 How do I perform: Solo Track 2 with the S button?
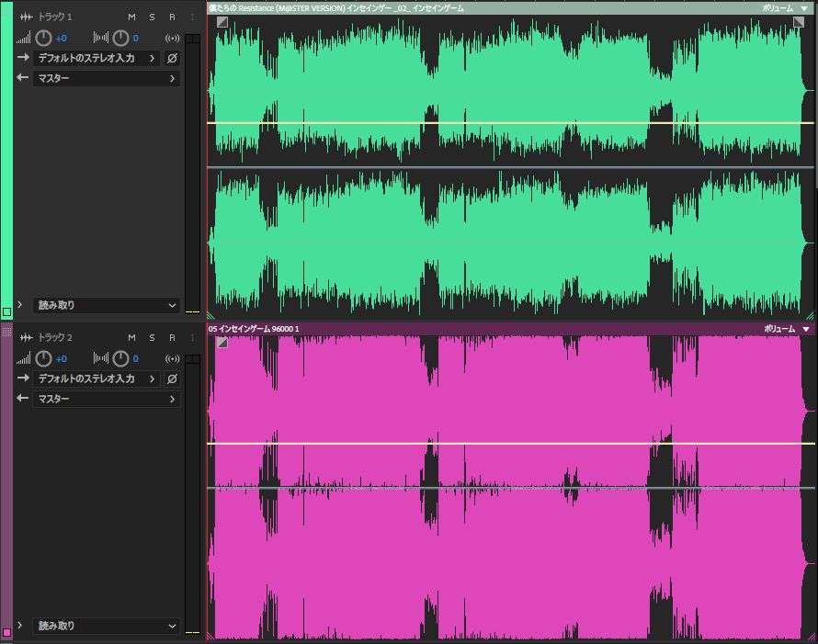[x=152, y=338]
